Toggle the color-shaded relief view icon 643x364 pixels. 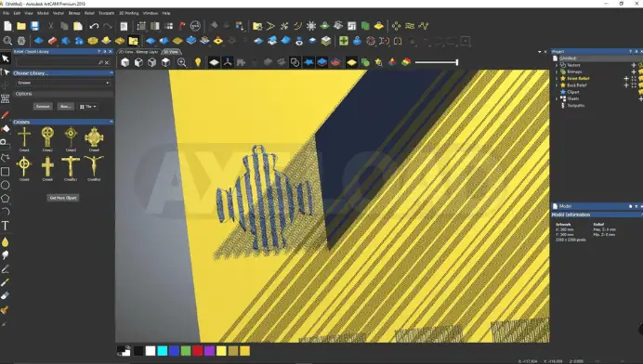coord(406,62)
